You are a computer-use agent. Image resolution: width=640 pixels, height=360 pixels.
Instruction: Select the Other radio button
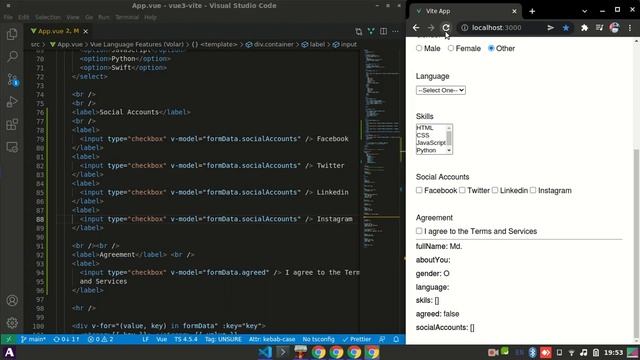pyautogui.click(x=491, y=48)
